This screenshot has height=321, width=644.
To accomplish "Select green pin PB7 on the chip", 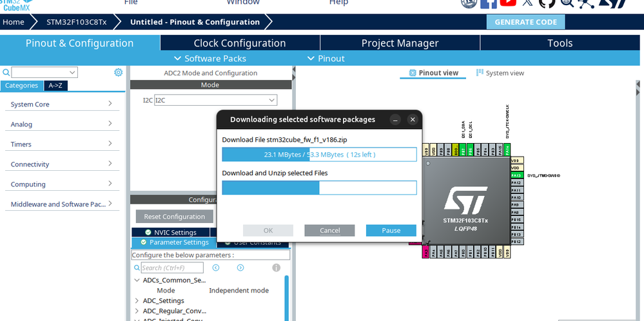I will tap(463, 150).
